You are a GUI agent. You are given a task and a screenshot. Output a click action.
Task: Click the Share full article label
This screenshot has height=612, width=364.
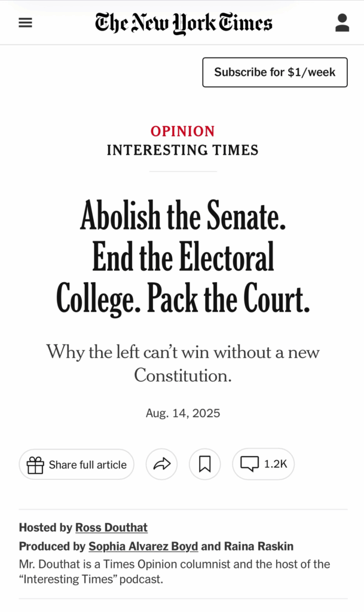(x=87, y=465)
